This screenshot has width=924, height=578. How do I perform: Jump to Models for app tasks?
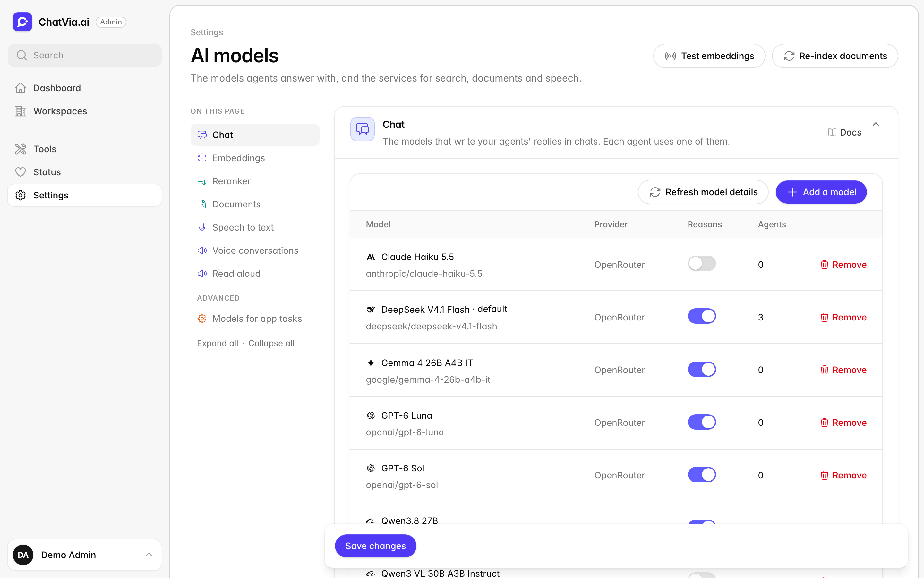pyautogui.click(x=255, y=319)
